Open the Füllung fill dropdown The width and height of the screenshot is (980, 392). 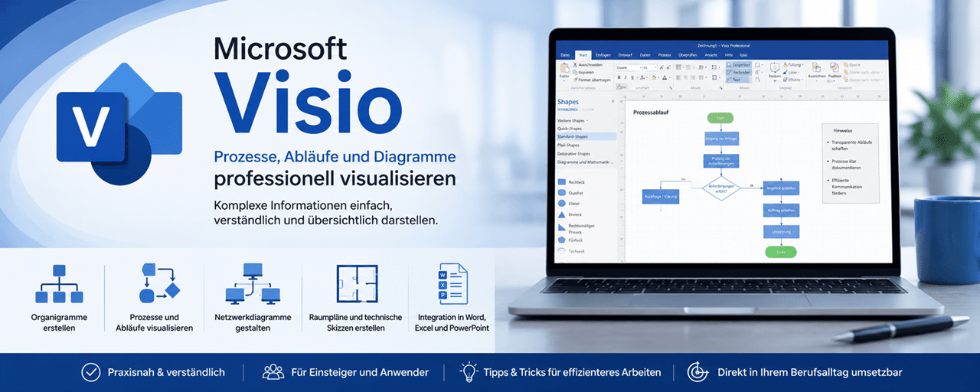[x=793, y=65]
